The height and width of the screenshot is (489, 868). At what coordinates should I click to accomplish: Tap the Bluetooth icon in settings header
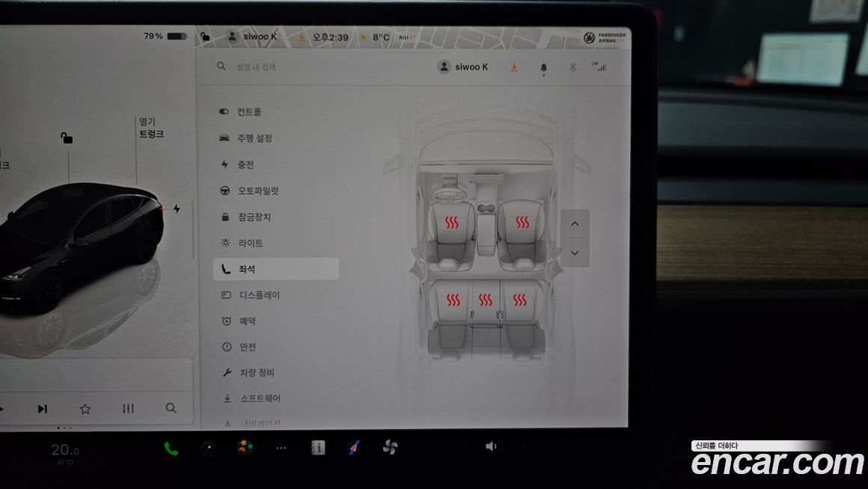(572, 67)
